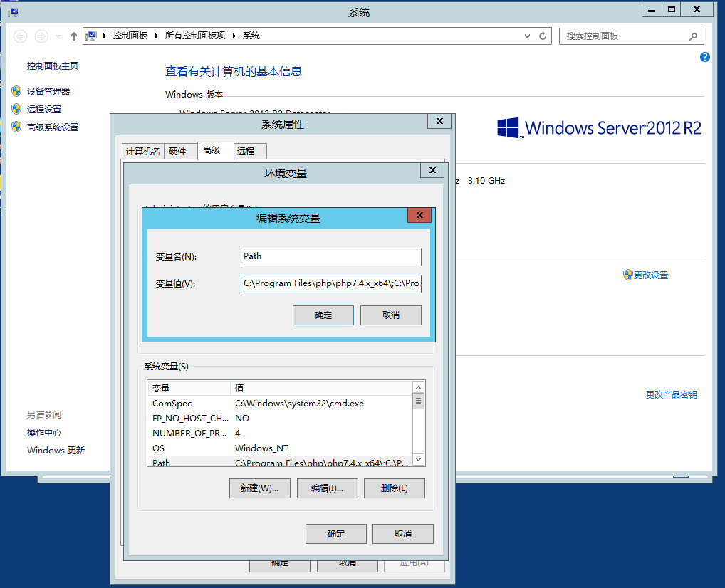Switch to the 计算机名 tab
Image resolution: width=725 pixels, height=588 pixels.
click(143, 151)
